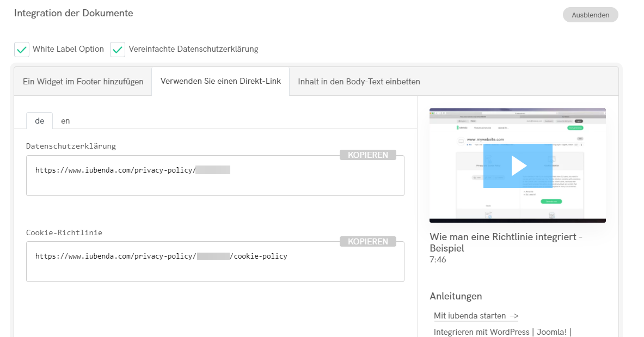Copy the Datenschutzerklärung link with KOPIEREN
The image size is (644, 337).
pos(368,155)
